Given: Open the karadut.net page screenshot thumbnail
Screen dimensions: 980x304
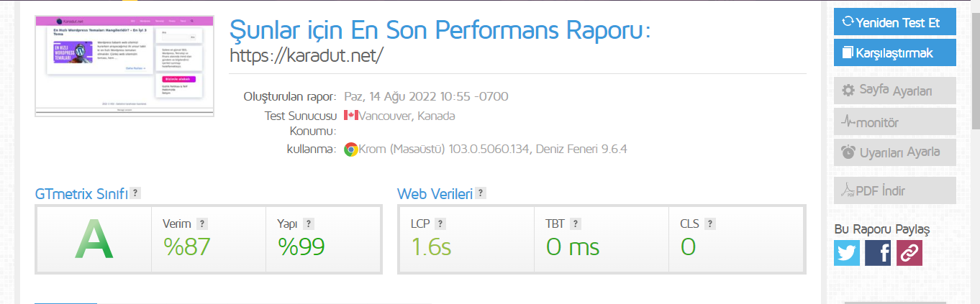Looking at the screenshot, I should pyautogui.click(x=125, y=66).
